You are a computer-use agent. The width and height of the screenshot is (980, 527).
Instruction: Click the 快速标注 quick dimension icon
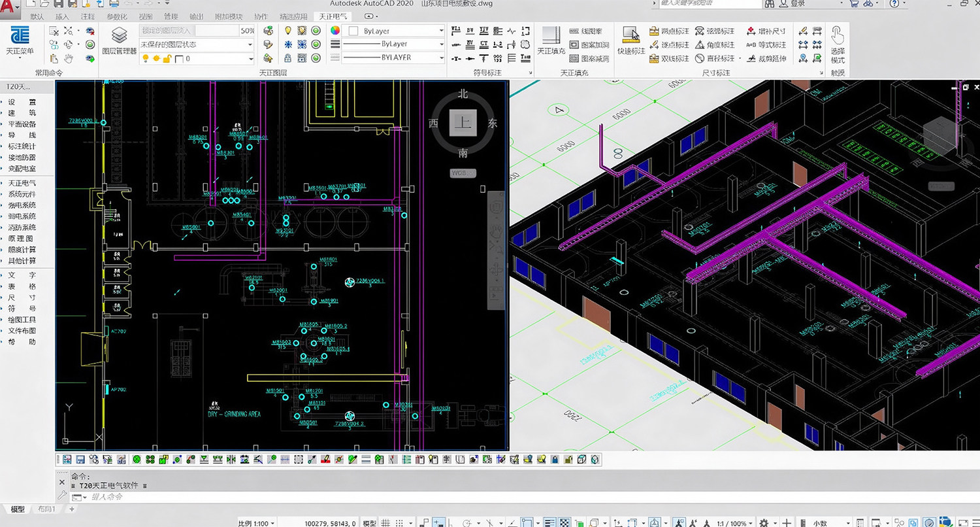click(x=631, y=41)
